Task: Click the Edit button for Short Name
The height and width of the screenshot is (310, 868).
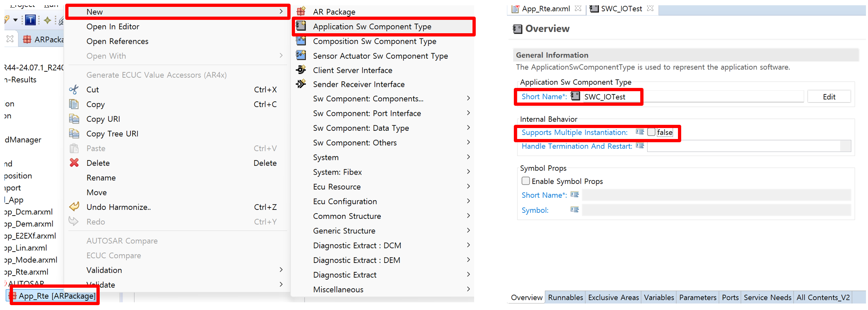Action: click(829, 96)
